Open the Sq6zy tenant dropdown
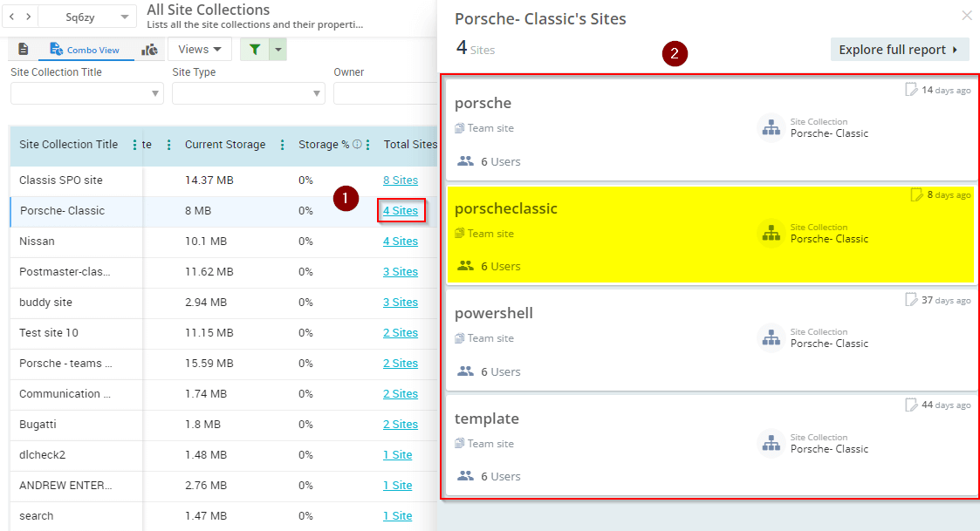 (87, 17)
